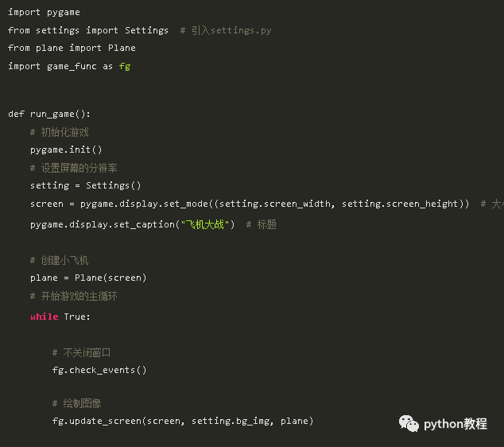Click 'from plane import Plane' line
Screen dimensions: 504x447
tap(72, 49)
